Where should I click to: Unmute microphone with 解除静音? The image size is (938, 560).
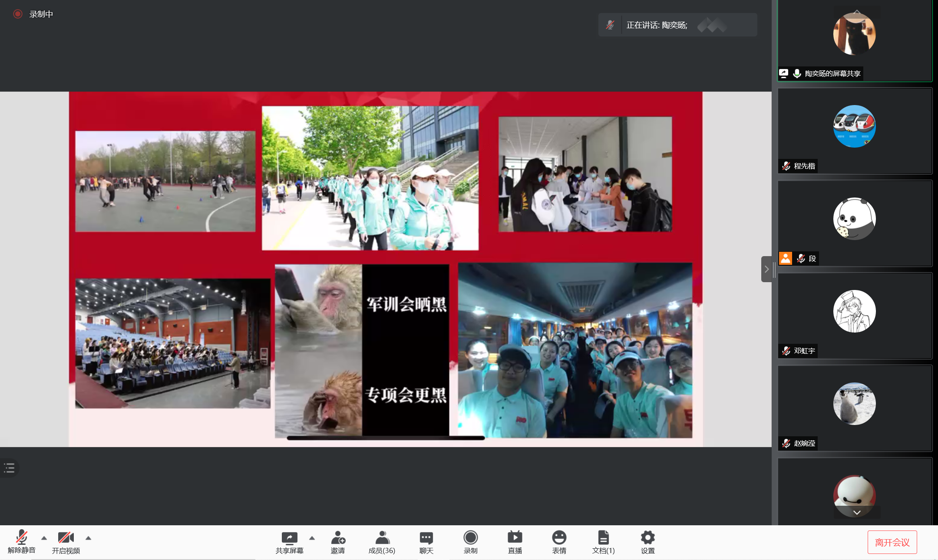pos(21,538)
